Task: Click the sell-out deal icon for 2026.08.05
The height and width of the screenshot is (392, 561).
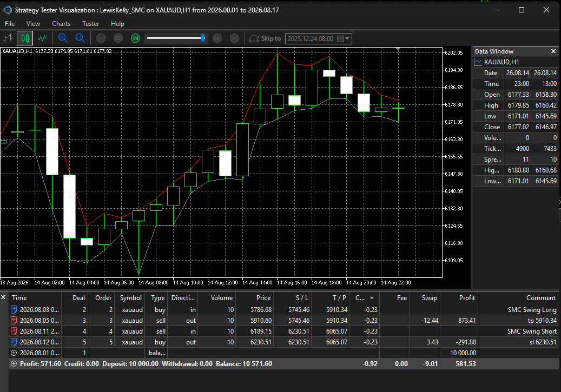Action: 14,320
